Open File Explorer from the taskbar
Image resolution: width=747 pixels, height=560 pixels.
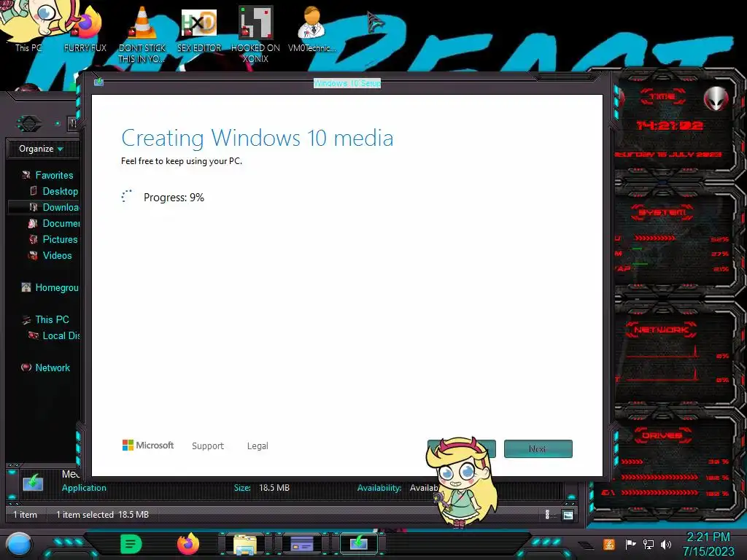tap(245, 544)
